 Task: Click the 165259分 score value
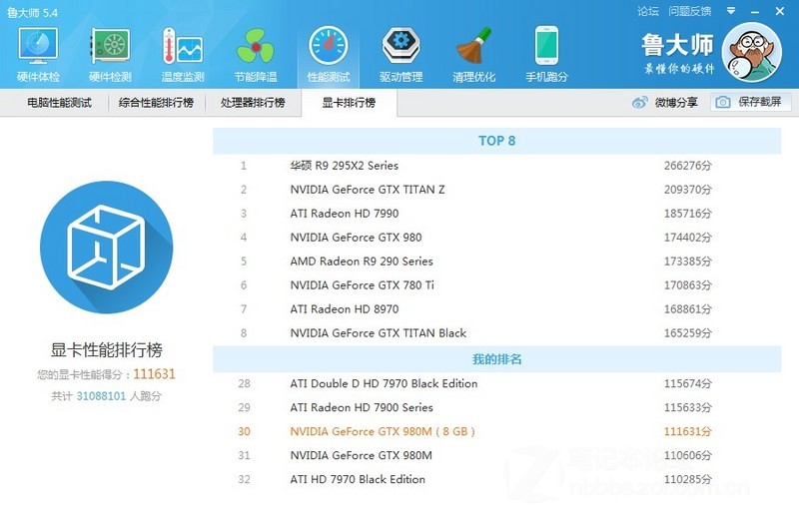687,333
